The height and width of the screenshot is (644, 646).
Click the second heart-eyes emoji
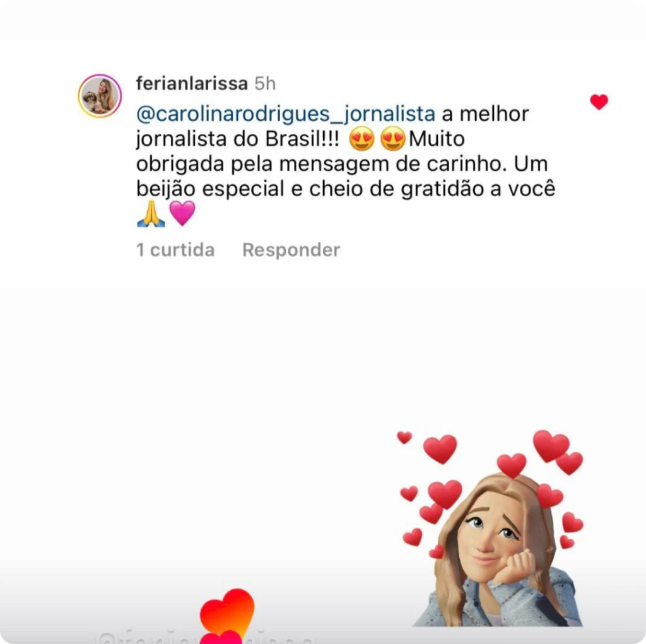392,139
